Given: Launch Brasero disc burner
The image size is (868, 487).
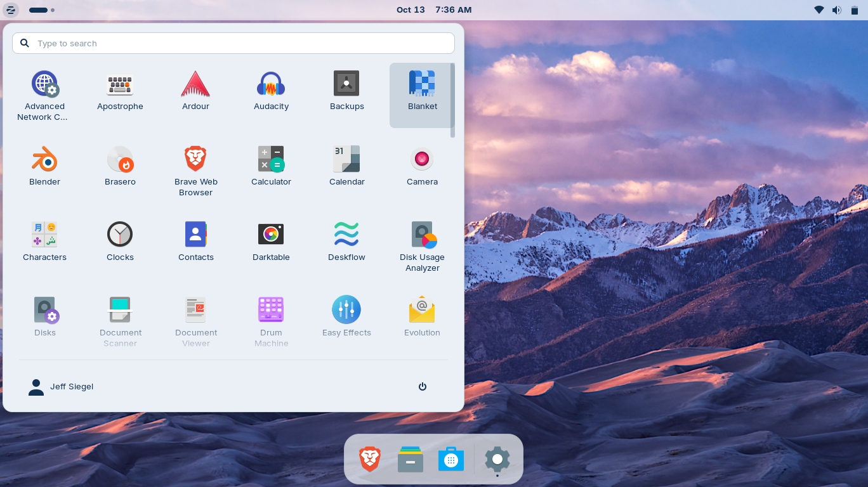Looking at the screenshot, I should click(x=120, y=171).
